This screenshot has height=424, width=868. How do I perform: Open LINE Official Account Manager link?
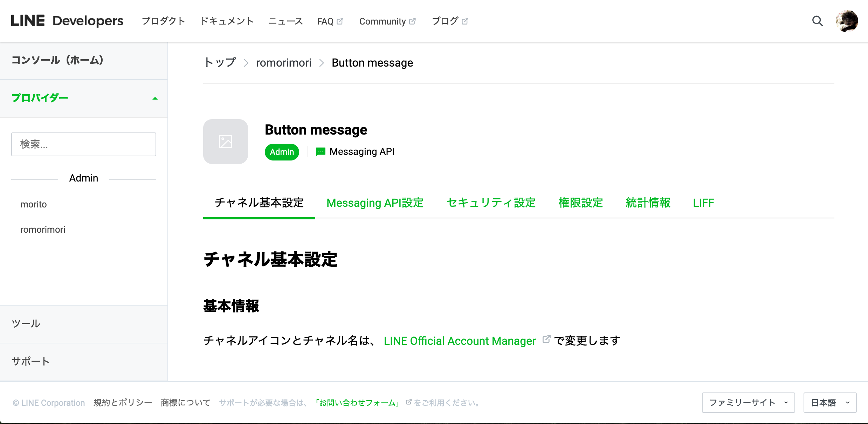click(460, 341)
